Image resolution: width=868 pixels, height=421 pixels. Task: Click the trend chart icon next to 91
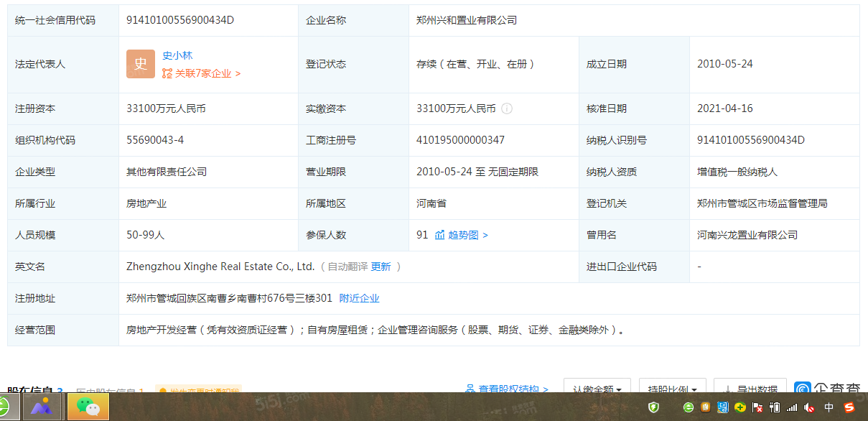(439, 235)
